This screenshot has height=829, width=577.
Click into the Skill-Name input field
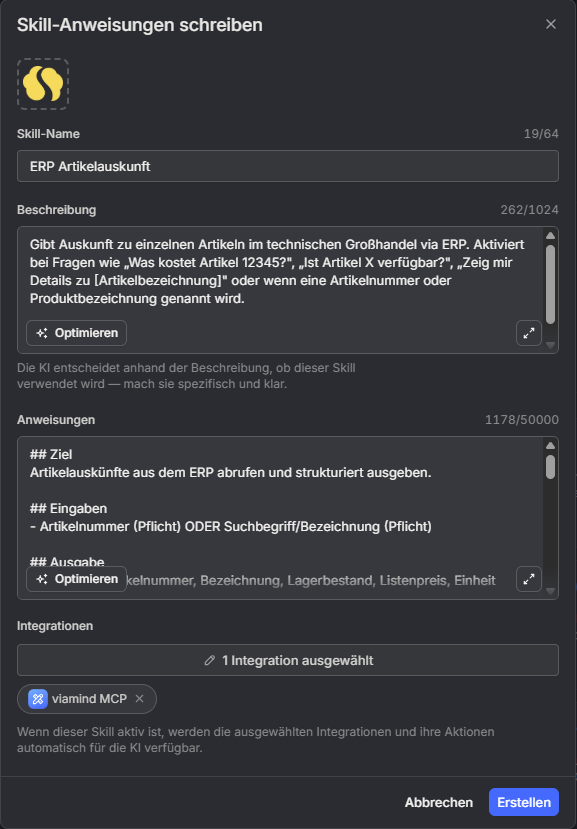288,166
